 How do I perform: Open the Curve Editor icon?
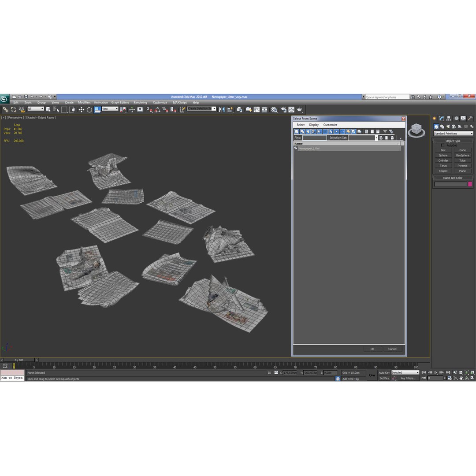point(257,110)
